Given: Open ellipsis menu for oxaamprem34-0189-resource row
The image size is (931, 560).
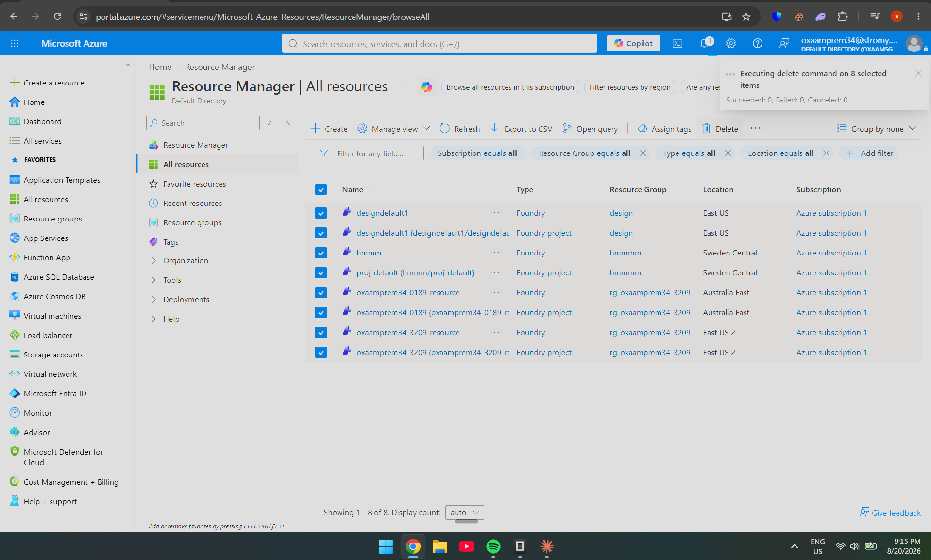Looking at the screenshot, I should pos(494,292).
